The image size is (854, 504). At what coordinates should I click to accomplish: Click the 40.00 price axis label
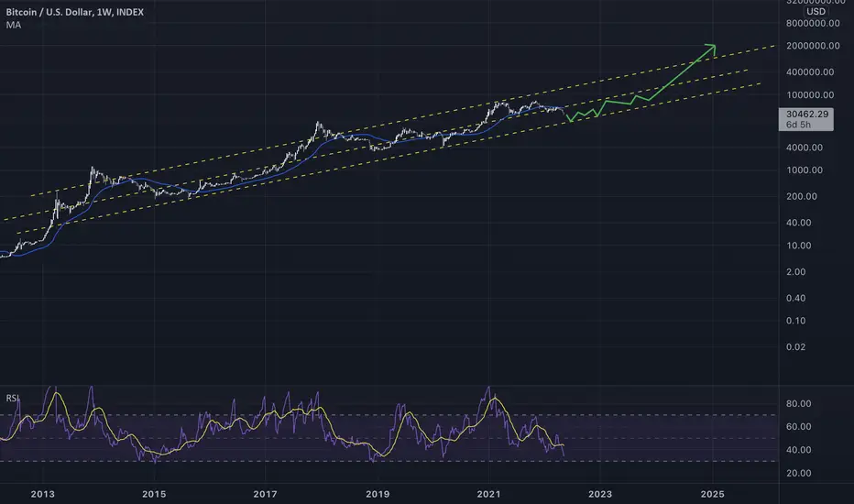click(799, 223)
